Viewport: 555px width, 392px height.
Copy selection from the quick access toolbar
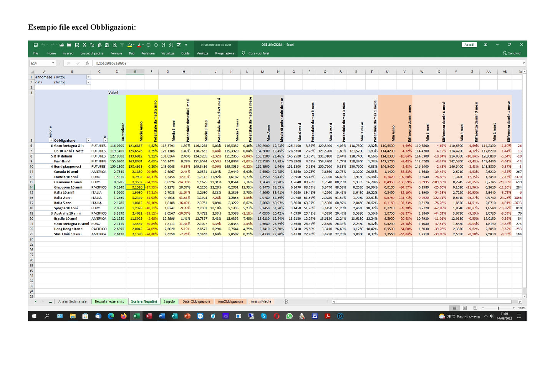(x=92, y=45)
